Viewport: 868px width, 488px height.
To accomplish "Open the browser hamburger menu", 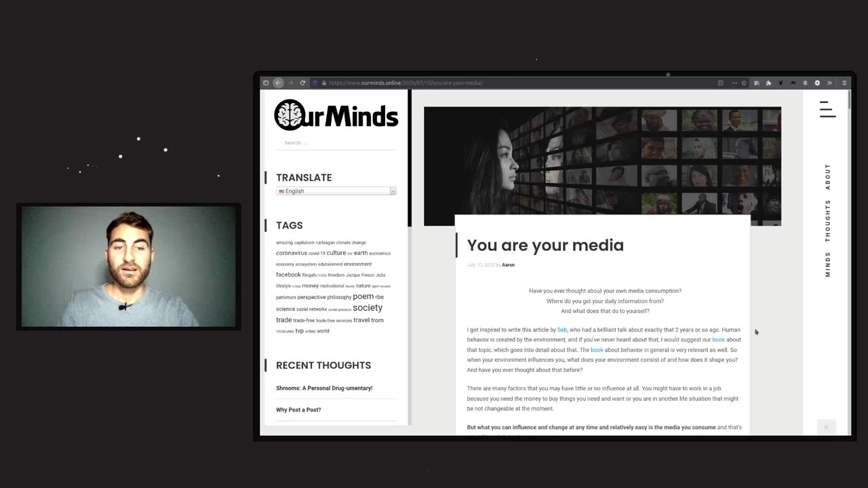I will pyautogui.click(x=844, y=83).
